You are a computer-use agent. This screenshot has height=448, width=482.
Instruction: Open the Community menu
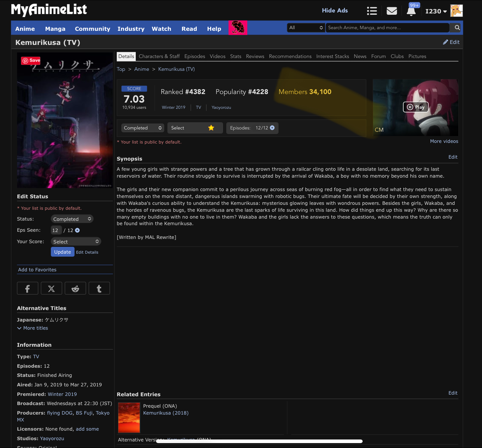(92, 29)
